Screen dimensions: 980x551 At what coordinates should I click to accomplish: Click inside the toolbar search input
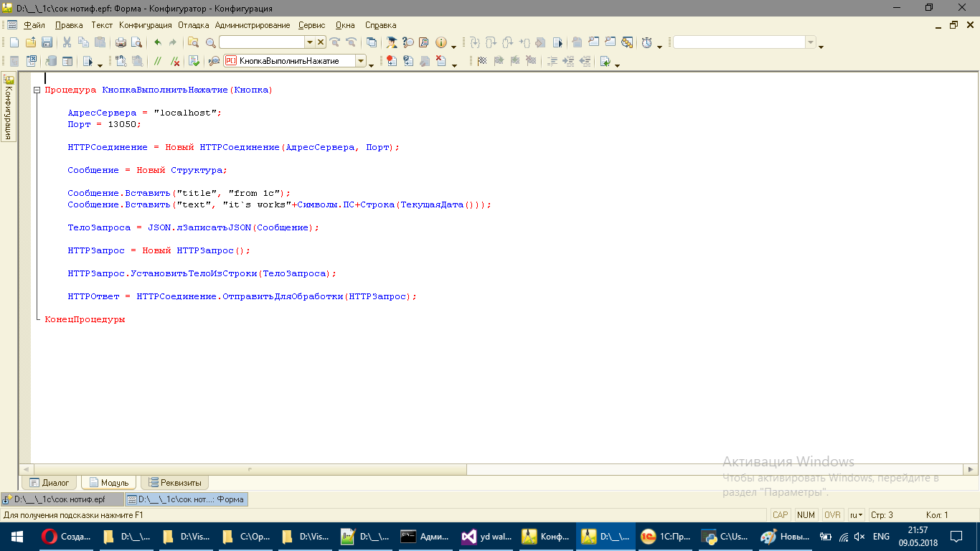262,42
